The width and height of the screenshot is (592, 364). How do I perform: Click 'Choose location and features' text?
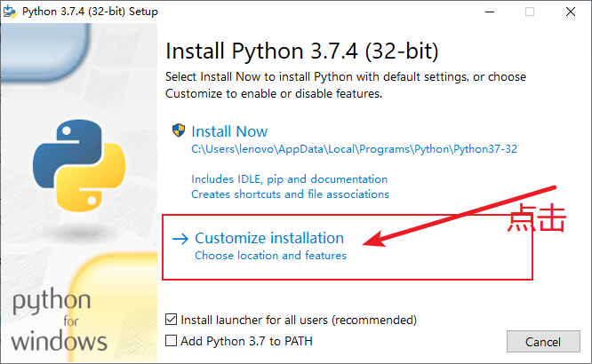click(270, 256)
